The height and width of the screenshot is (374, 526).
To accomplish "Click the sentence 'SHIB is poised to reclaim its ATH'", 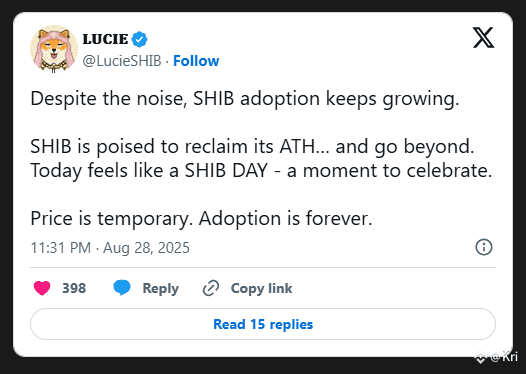I will coord(173,147).
